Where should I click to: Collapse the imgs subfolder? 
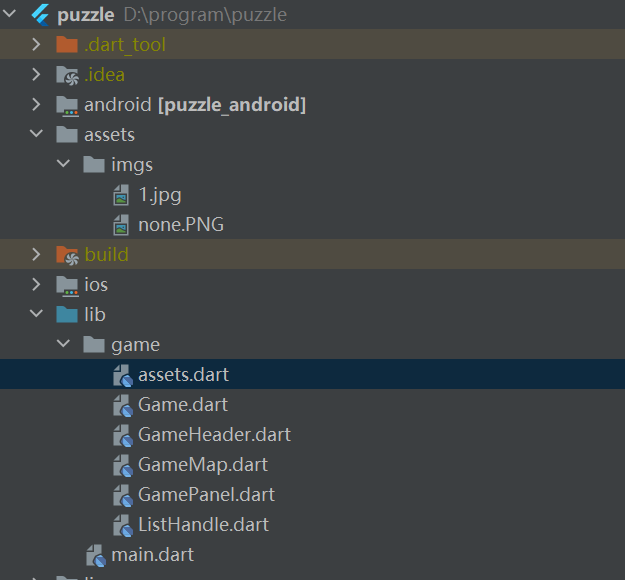click(63, 163)
